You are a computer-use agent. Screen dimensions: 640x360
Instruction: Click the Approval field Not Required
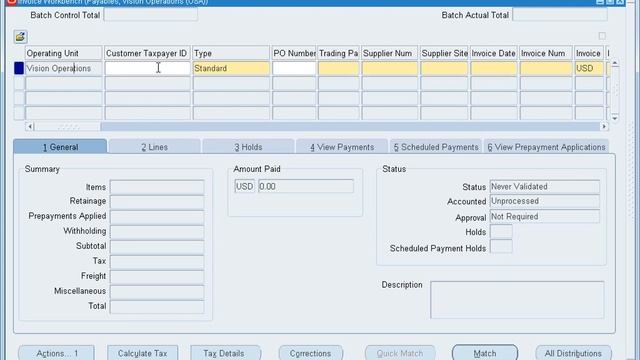pos(544,216)
